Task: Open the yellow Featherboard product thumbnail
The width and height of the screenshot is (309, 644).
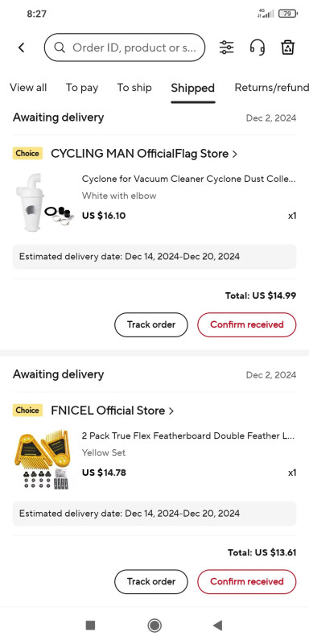Action: pyautogui.click(x=42, y=459)
